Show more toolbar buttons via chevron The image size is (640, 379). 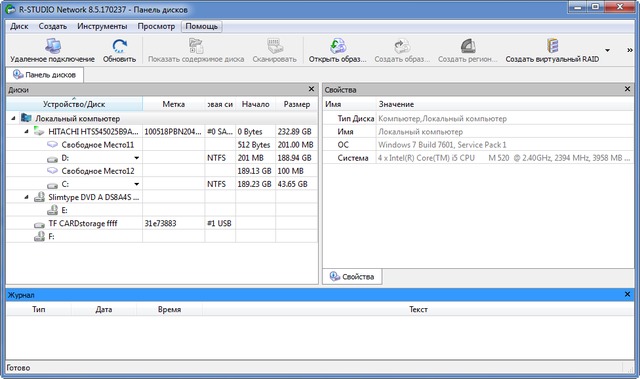coord(630,50)
